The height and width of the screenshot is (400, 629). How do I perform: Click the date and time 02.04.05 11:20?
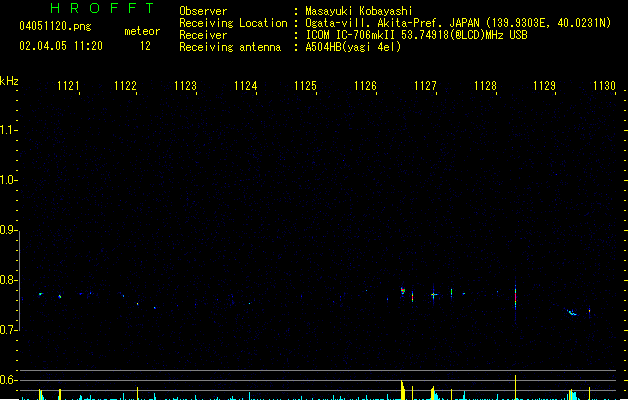(x=61, y=46)
